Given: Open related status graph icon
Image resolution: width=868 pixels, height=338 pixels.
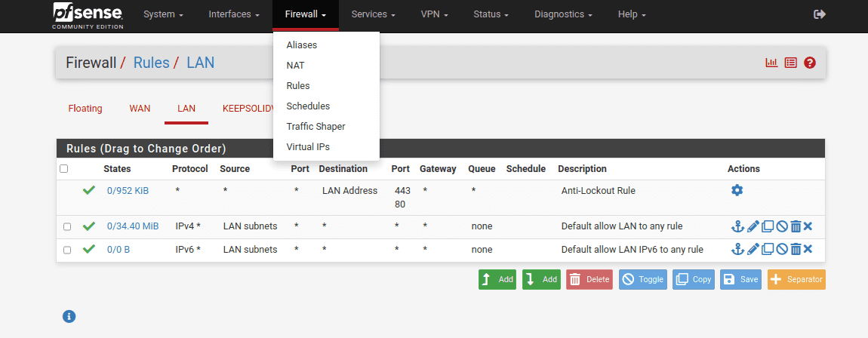Looking at the screenshot, I should point(771,63).
